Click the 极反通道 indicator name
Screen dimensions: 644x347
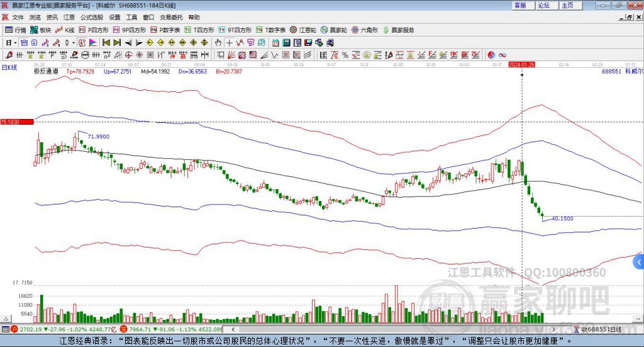pos(46,72)
